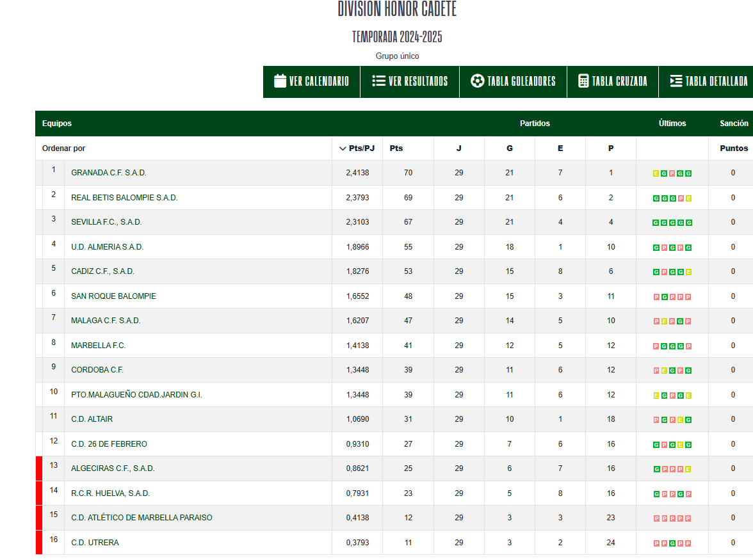Click first yellow E result badge for Granada
753x560 pixels.
click(656, 173)
